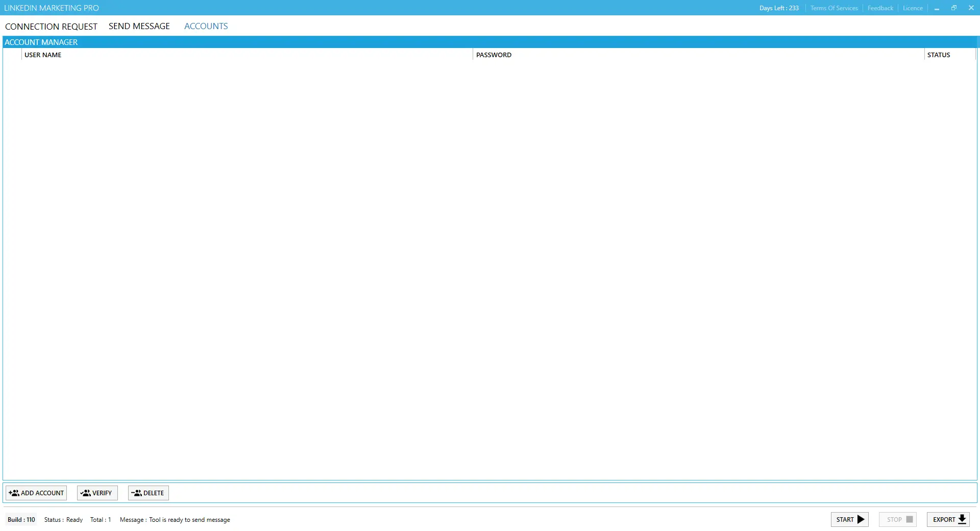The height and width of the screenshot is (531, 980).
Task: Click the Days Left counter in title bar
Action: tap(778, 8)
